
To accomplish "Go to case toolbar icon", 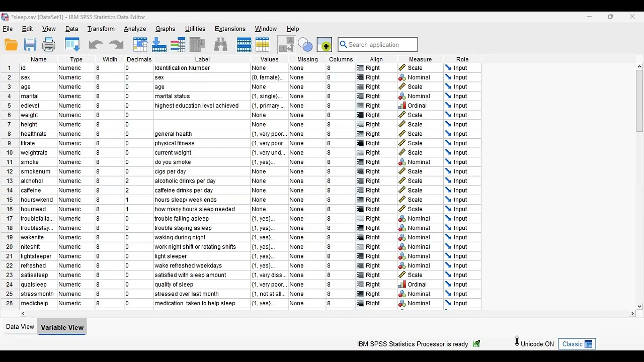I will pyautogui.click(x=140, y=45).
